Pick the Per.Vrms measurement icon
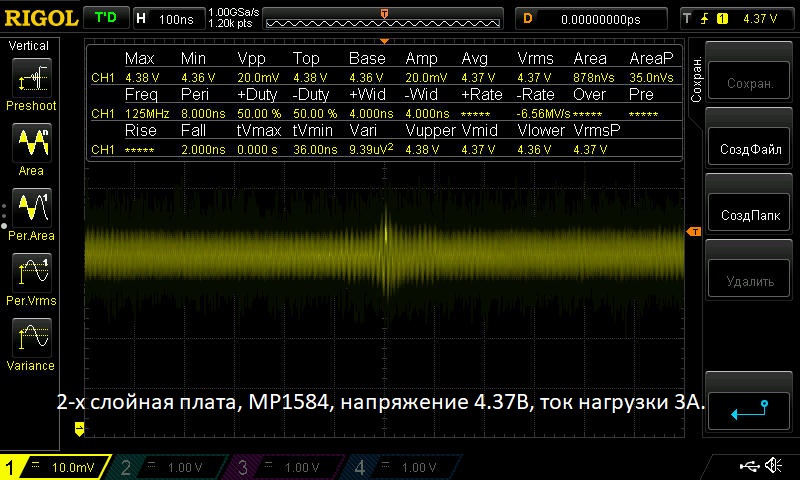 (x=30, y=272)
